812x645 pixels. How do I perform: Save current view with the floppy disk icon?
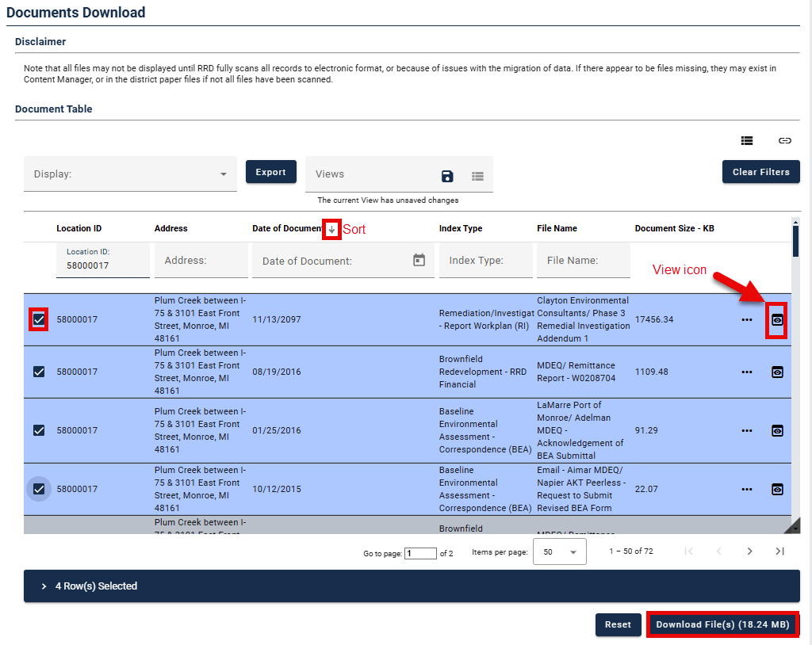coord(447,176)
